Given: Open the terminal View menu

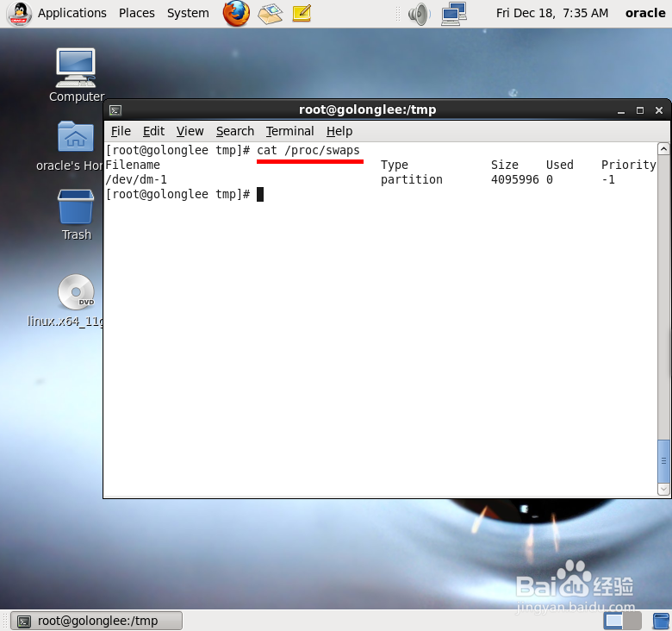Looking at the screenshot, I should click(x=190, y=131).
